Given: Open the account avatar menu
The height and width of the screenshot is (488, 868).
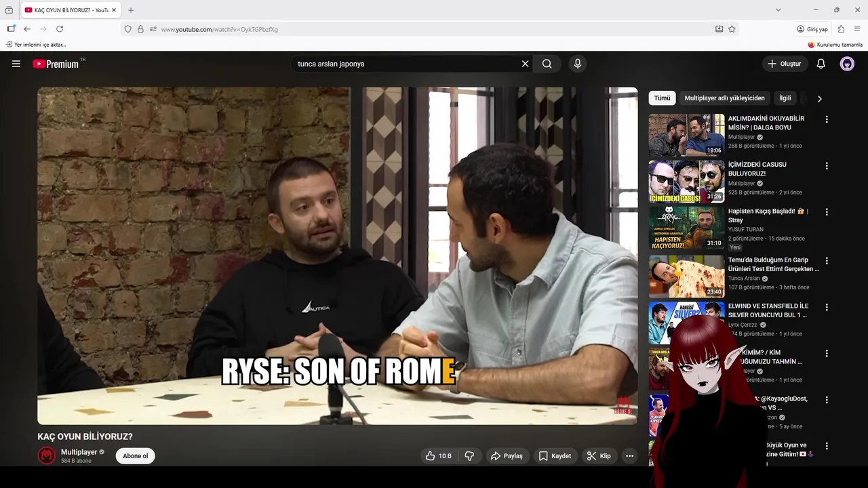Looking at the screenshot, I should click(847, 64).
